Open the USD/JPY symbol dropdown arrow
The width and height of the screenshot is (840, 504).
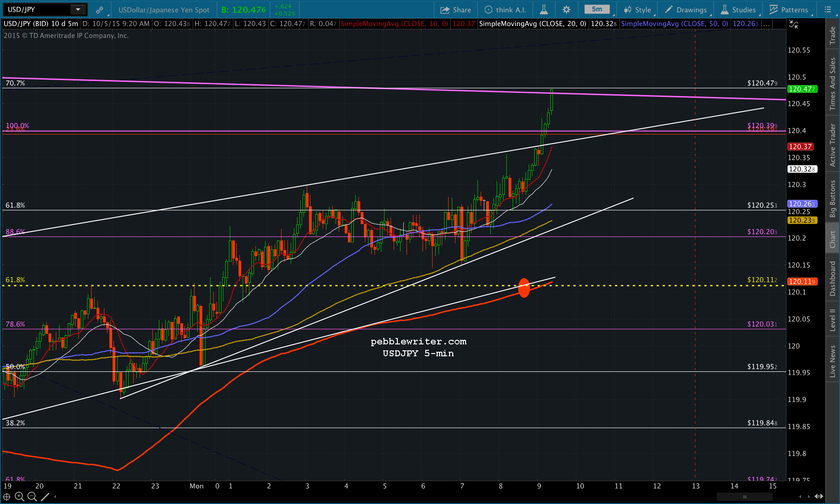[78, 10]
